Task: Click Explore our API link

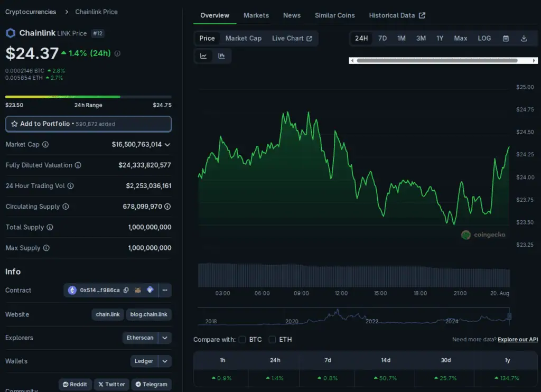Action: 518,340
